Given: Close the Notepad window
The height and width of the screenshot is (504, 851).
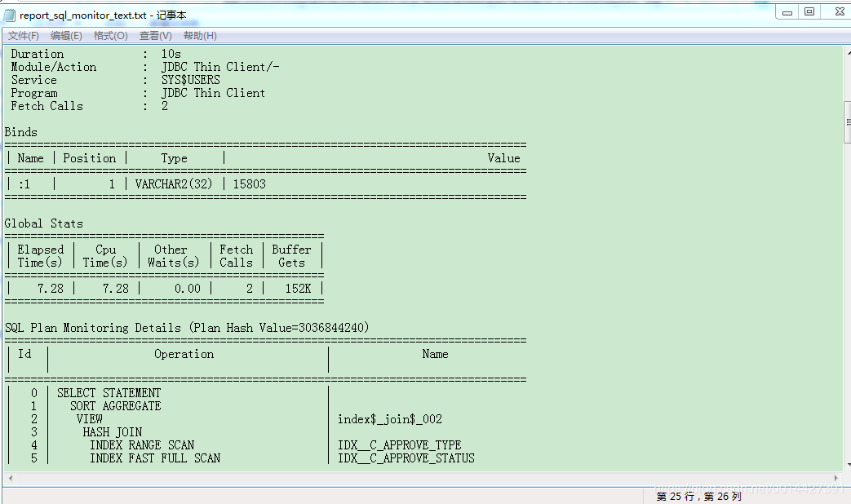Looking at the screenshot, I should point(840,12).
